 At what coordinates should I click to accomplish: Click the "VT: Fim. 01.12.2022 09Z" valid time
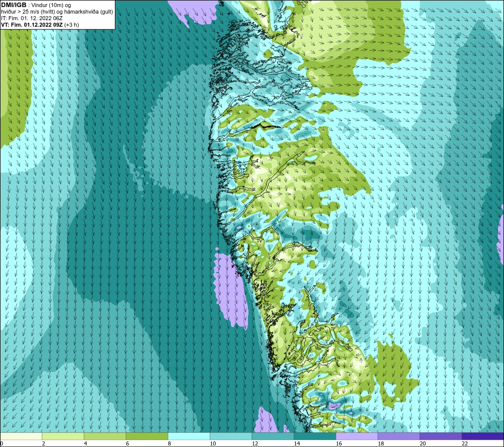pyautogui.click(x=32, y=24)
